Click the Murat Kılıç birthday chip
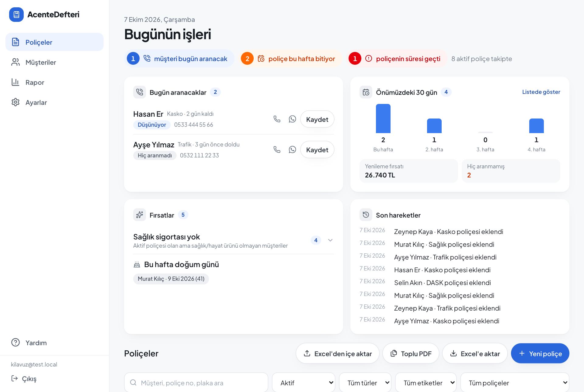 pos(171,279)
